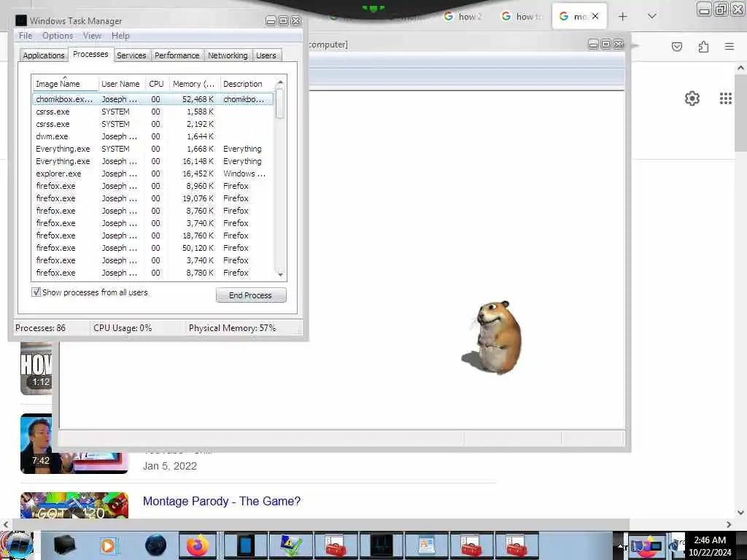Launch the media player taskbar icon
747x560 pixels.
coord(108,545)
